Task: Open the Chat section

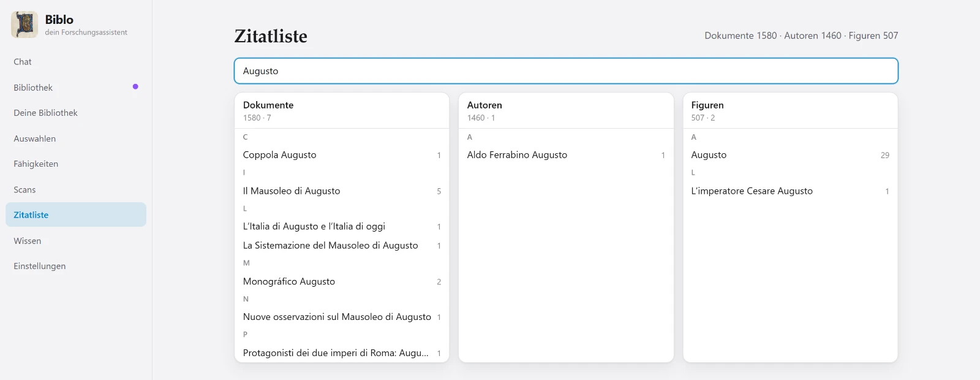Action: pos(76,62)
